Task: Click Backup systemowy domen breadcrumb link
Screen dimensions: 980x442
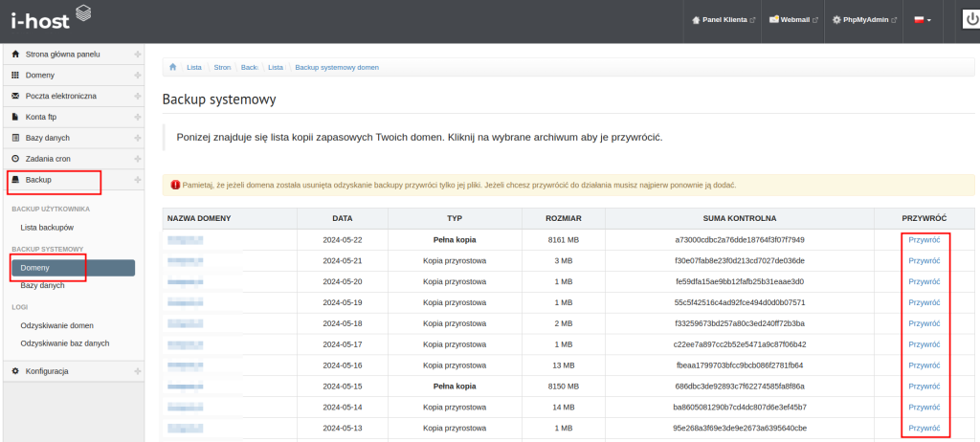Action: [337, 68]
